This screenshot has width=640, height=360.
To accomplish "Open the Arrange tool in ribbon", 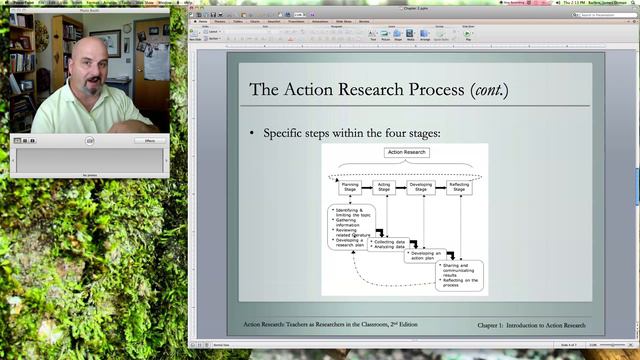I will (x=424, y=35).
